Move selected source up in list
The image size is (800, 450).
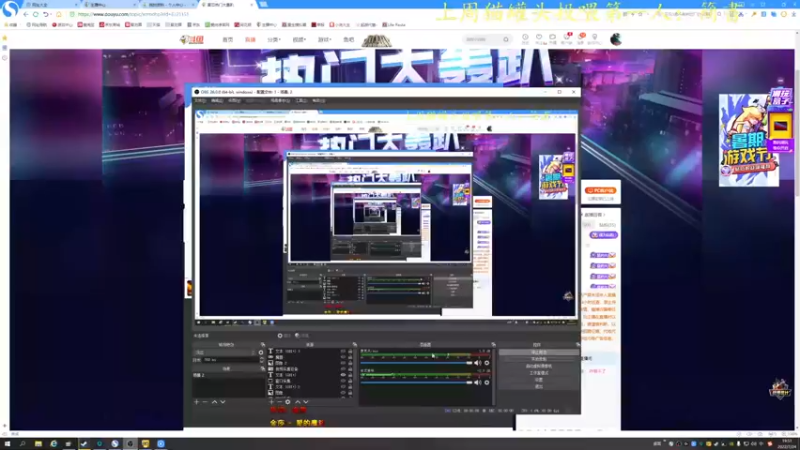(297, 402)
